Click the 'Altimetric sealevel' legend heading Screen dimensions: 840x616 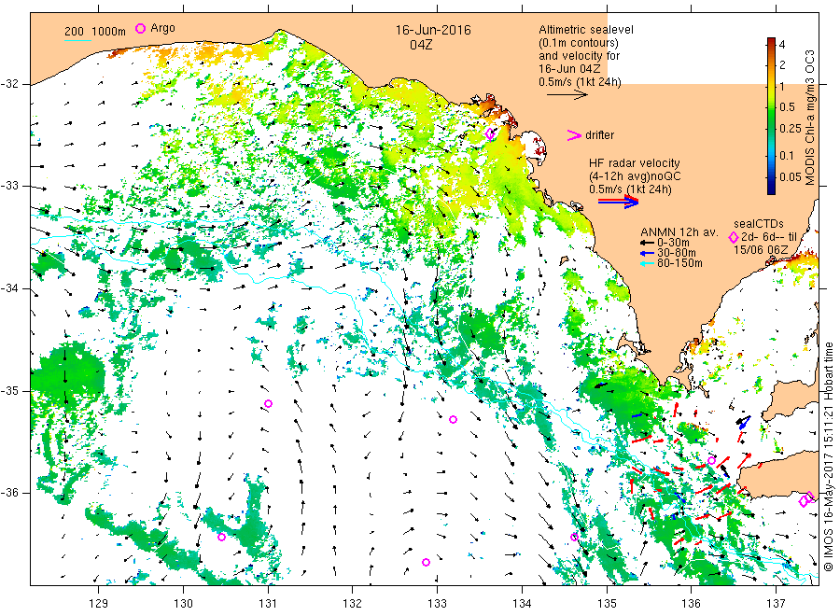585,30
